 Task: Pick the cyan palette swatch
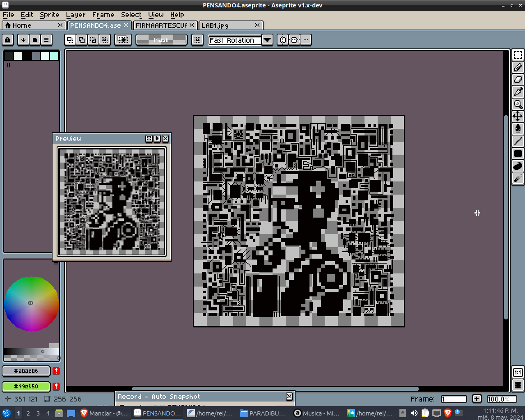click(x=54, y=56)
